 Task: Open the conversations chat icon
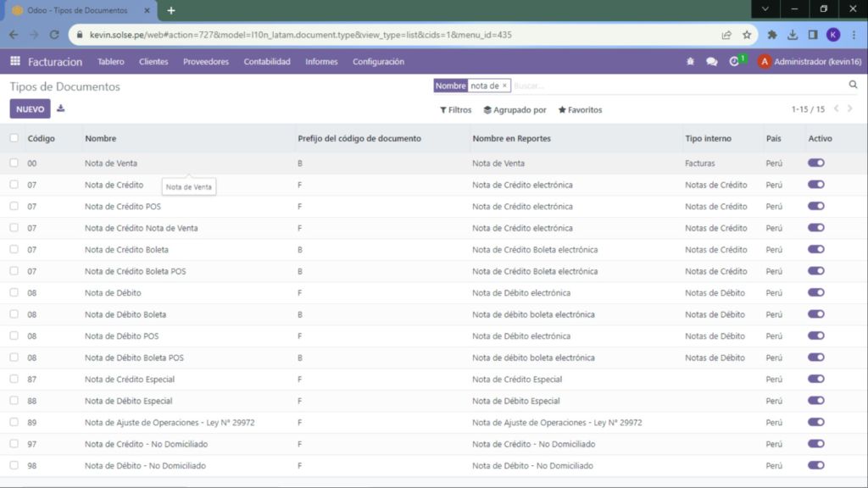click(711, 62)
